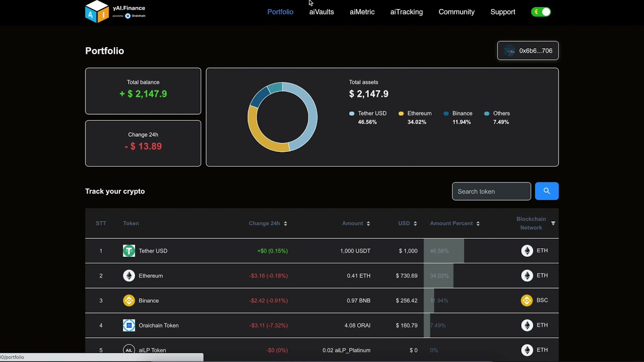
Task: Click the yAI.Finance cube logo
Action: coord(97,12)
